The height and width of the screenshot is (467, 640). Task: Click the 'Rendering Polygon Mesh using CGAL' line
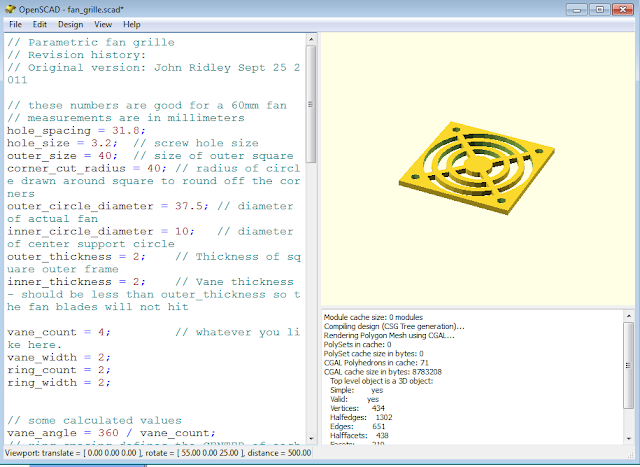click(x=389, y=336)
